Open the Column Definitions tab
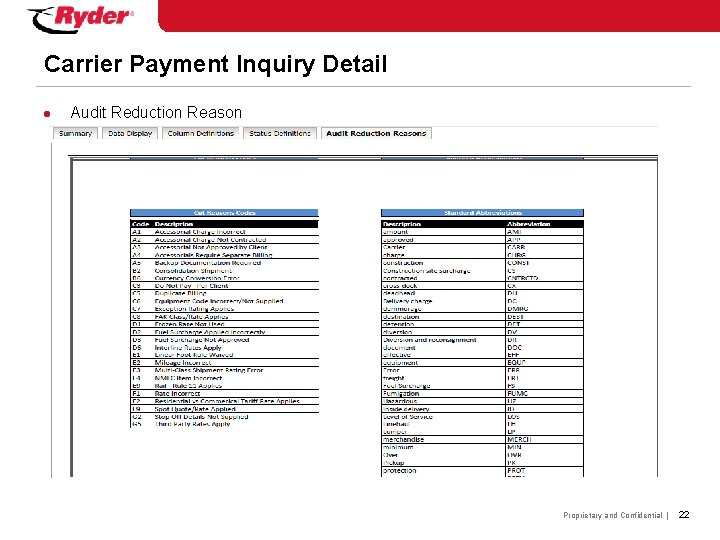 pos(201,134)
